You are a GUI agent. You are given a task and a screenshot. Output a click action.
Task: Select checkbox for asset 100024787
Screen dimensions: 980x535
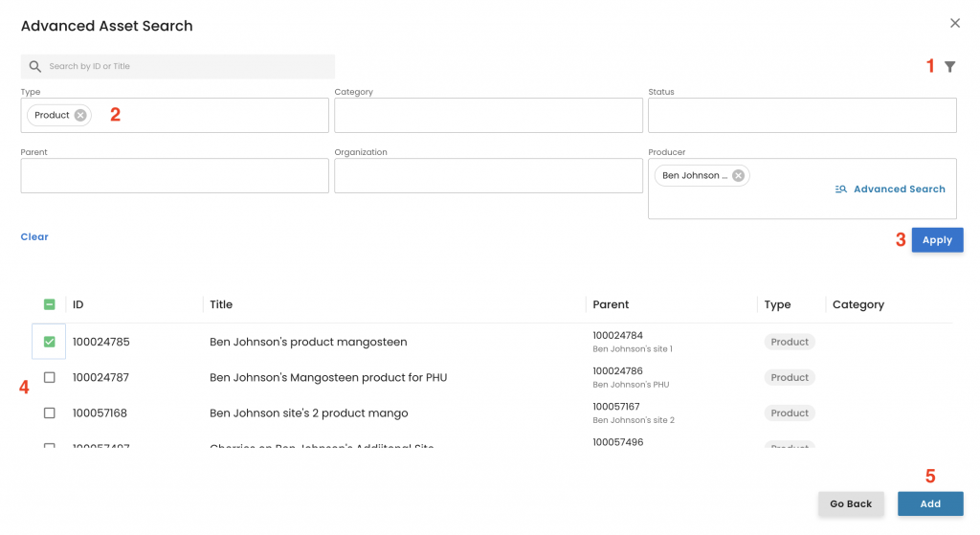pyautogui.click(x=50, y=377)
